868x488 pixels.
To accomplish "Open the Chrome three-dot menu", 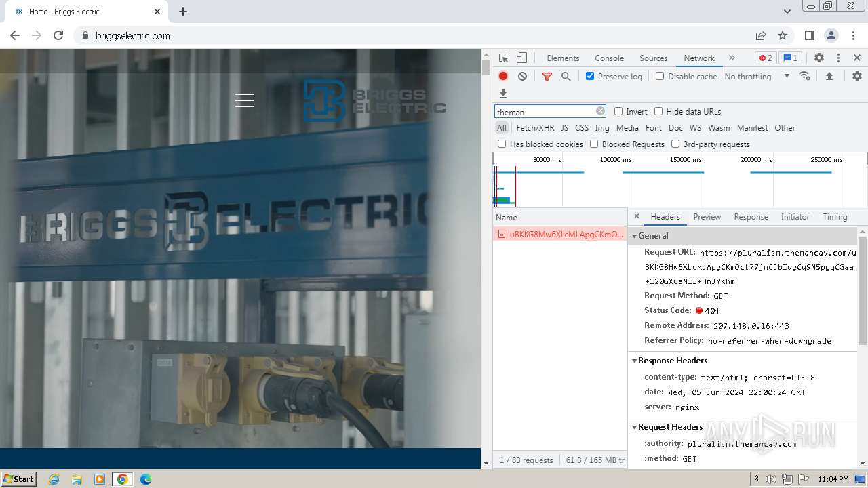I will [x=854, y=35].
